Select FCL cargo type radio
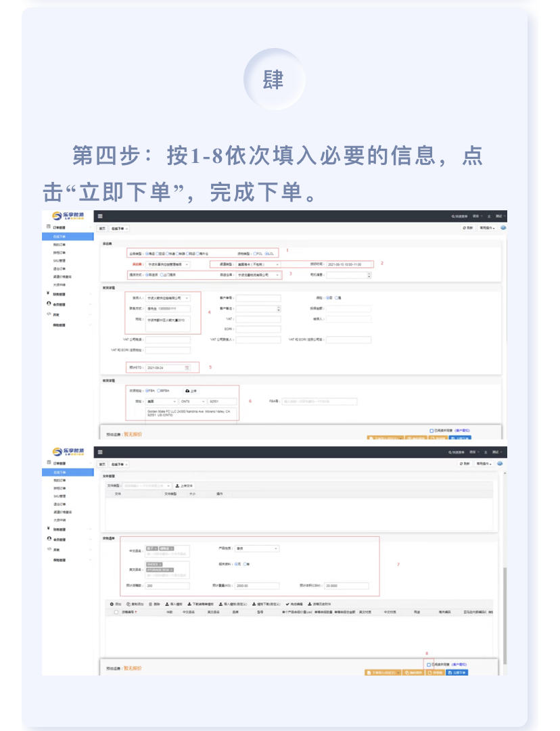Viewport: 560px width, 731px height. pos(255,254)
